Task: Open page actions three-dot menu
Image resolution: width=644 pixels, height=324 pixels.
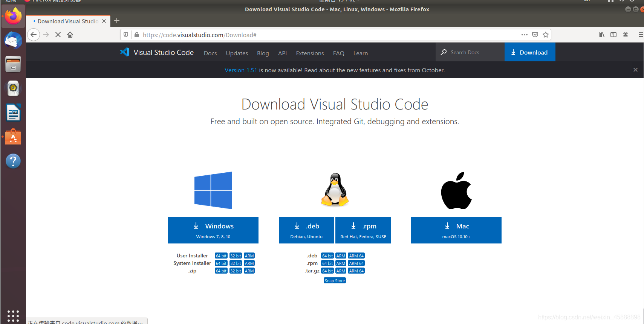Action: [525, 35]
